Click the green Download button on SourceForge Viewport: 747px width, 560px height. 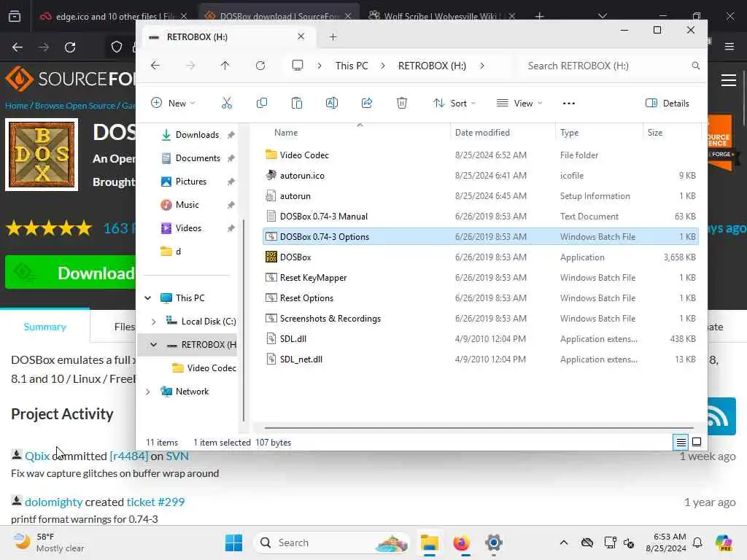tap(71, 273)
